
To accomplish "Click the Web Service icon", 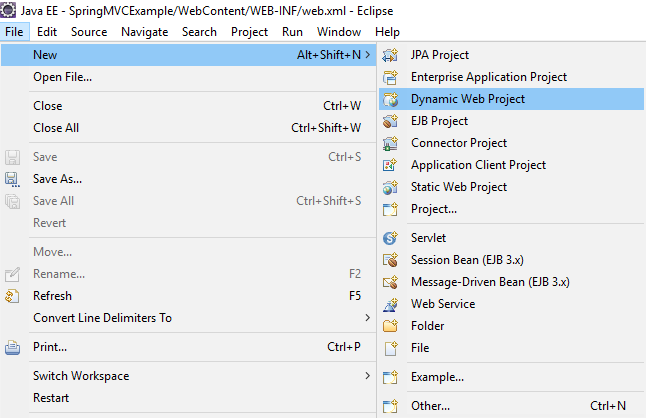I will coord(390,304).
